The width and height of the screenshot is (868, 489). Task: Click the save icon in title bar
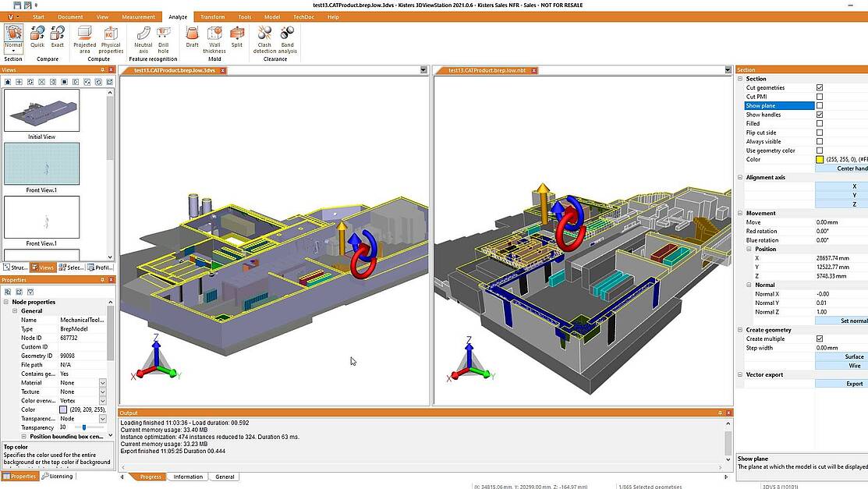tap(17, 5)
